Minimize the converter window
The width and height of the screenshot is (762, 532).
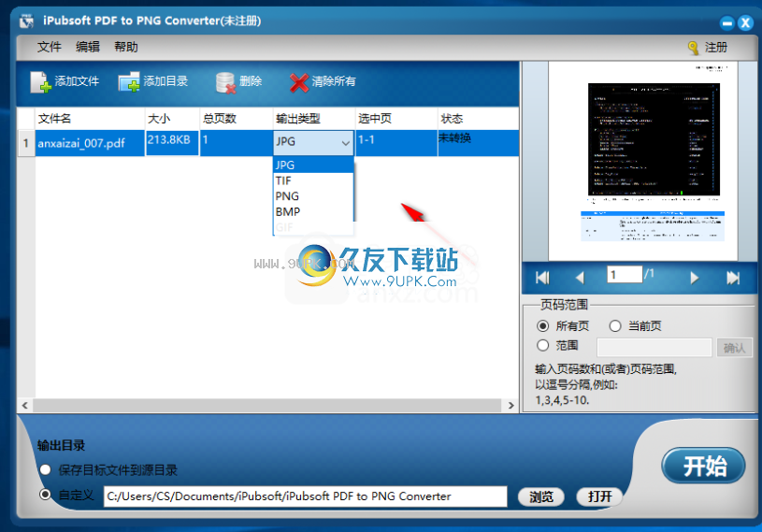coord(727,22)
